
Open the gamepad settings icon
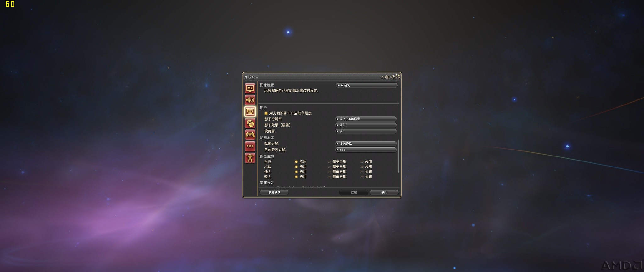pos(250,135)
